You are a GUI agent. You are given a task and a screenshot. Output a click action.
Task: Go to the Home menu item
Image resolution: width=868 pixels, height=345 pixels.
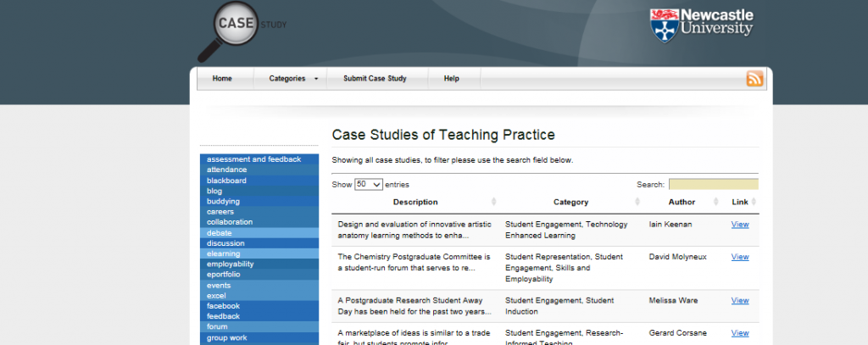tap(222, 79)
